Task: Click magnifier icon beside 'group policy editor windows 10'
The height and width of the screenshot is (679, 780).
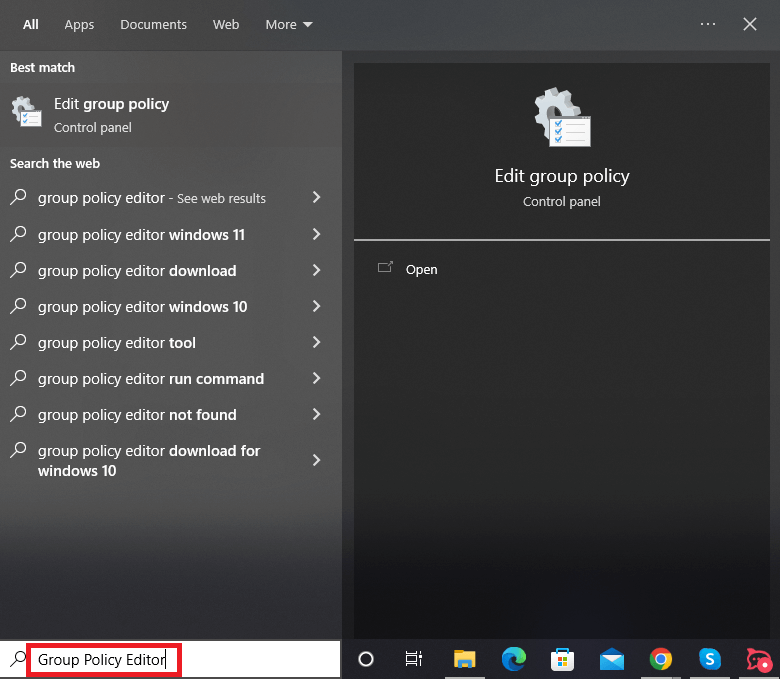Action: point(18,306)
